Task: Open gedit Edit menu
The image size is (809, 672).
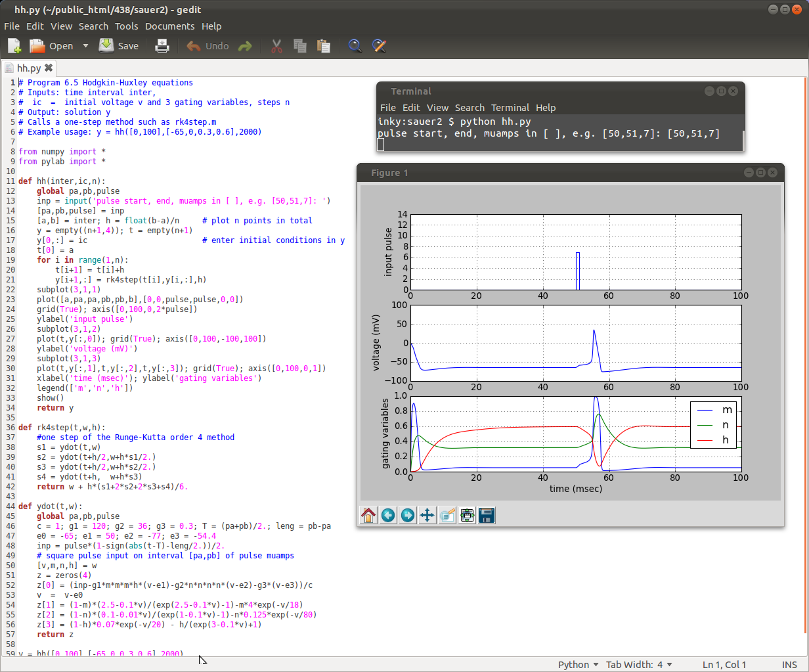Action: [35, 26]
